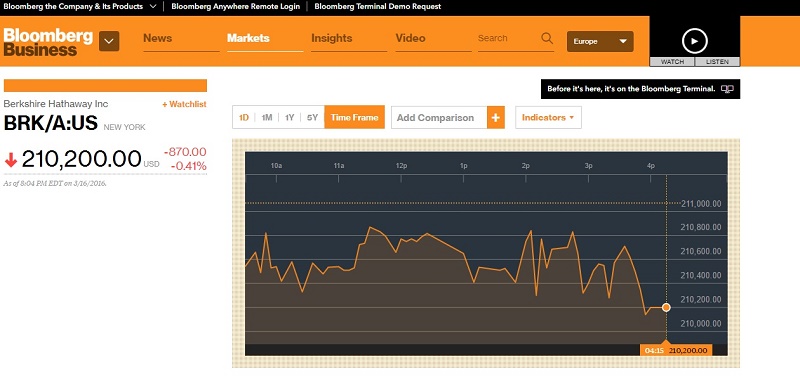Open the Markets menu
800x388 pixels.
248,38
